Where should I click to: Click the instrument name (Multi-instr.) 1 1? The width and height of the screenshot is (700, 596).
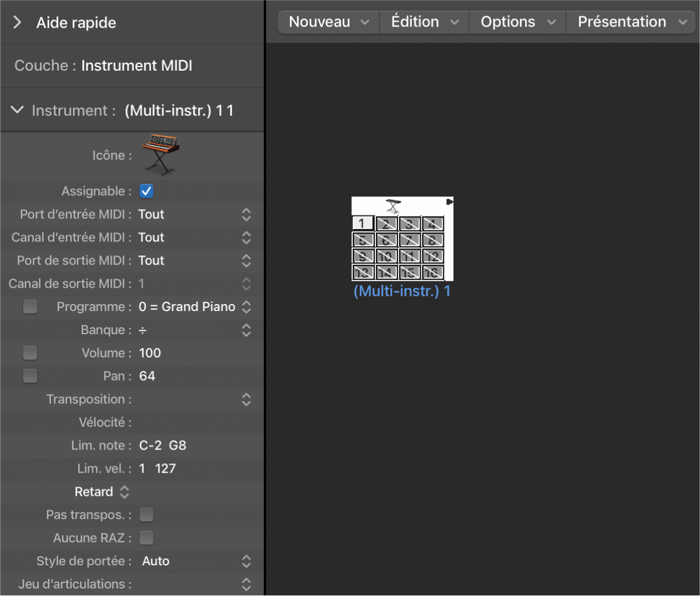pyautogui.click(x=179, y=110)
